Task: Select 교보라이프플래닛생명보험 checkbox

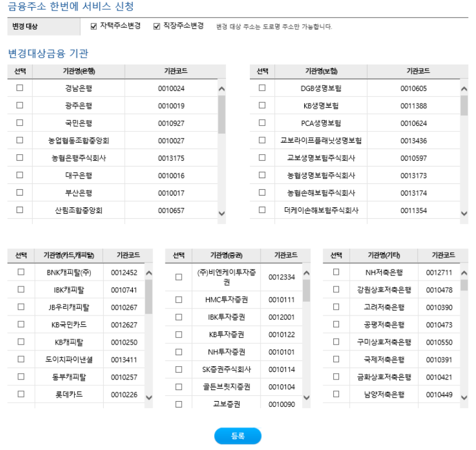Action: (x=262, y=140)
